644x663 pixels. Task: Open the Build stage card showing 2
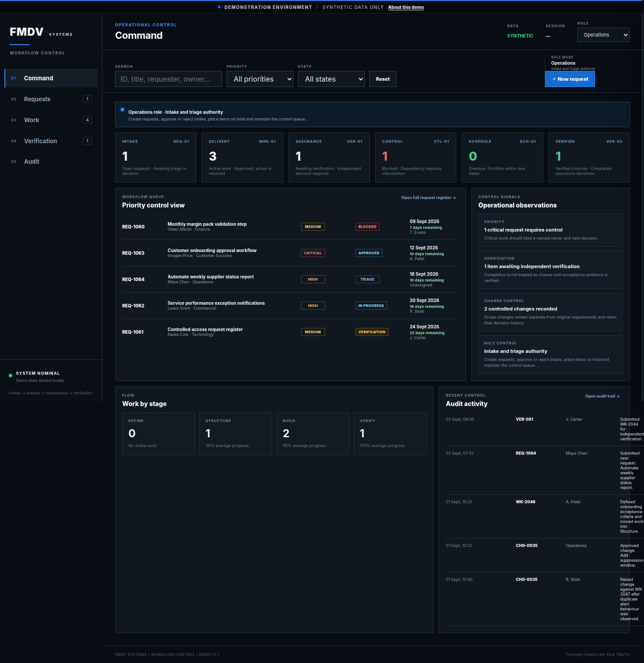tap(313, 434)
